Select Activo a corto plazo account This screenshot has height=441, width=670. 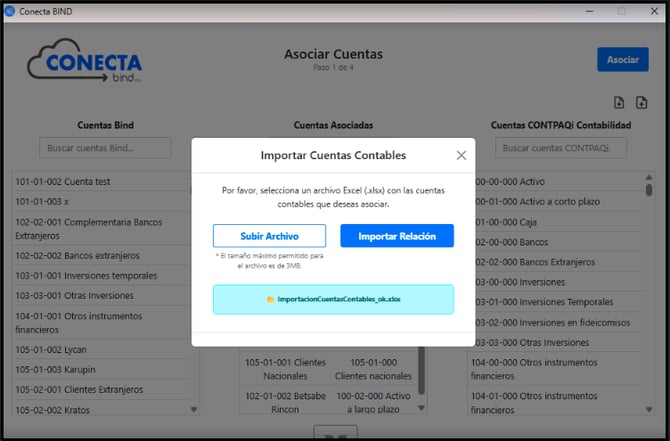click(x=559, y=201)
